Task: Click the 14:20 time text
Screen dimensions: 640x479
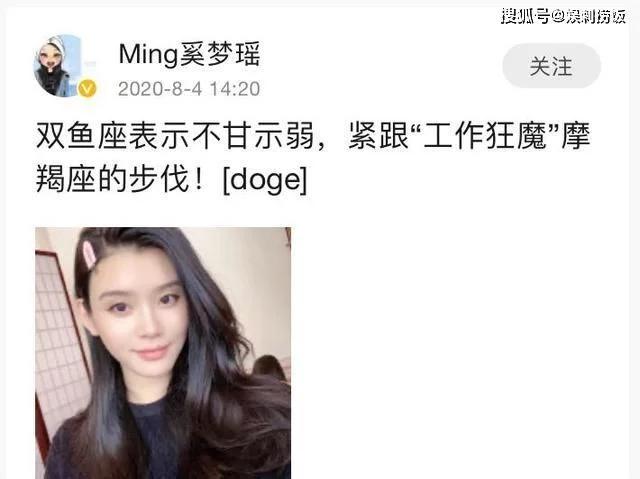Action: coord(235,89)
